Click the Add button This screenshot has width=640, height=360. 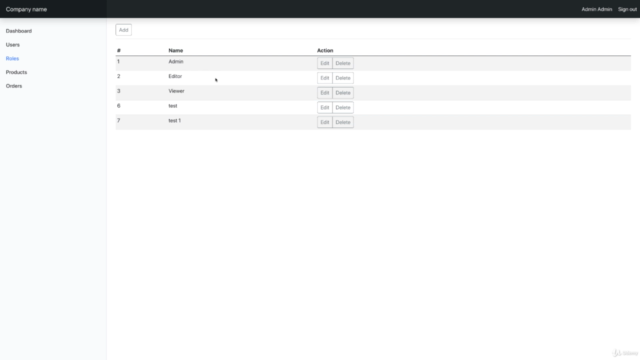[123, 30]
